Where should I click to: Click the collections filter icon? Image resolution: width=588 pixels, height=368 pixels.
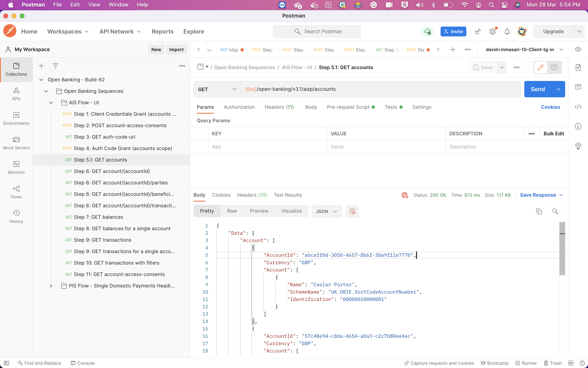click(x=55, y=66)
